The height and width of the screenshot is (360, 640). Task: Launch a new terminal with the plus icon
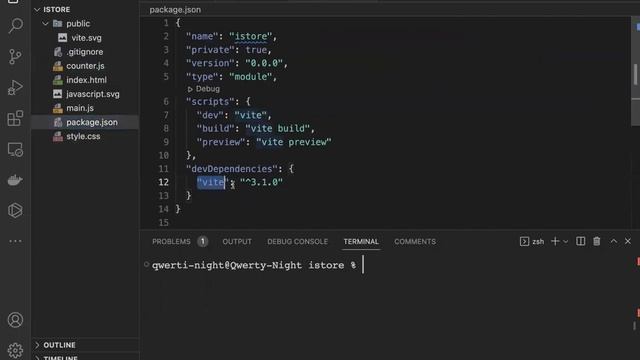[x=555, y=241]
